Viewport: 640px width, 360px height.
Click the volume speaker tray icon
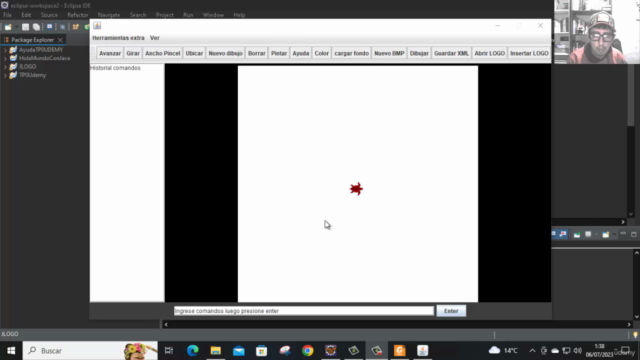[x=577, y=351]
